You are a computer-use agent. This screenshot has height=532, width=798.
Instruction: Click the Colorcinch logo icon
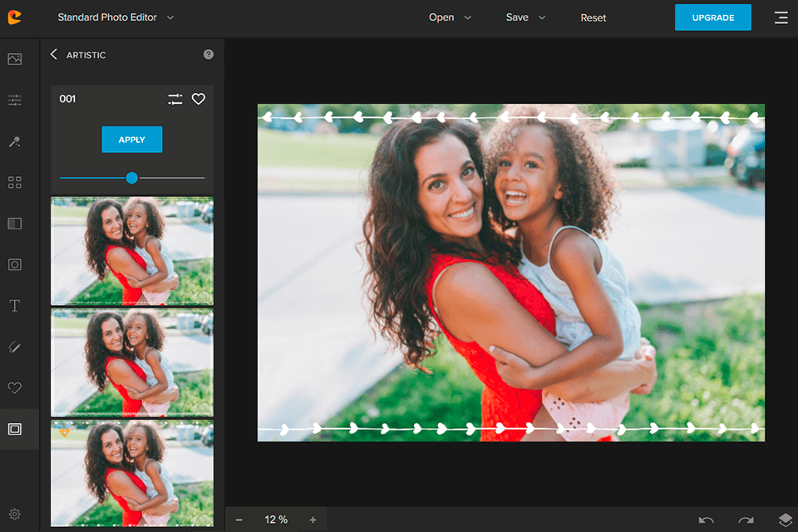click(15, 17)
